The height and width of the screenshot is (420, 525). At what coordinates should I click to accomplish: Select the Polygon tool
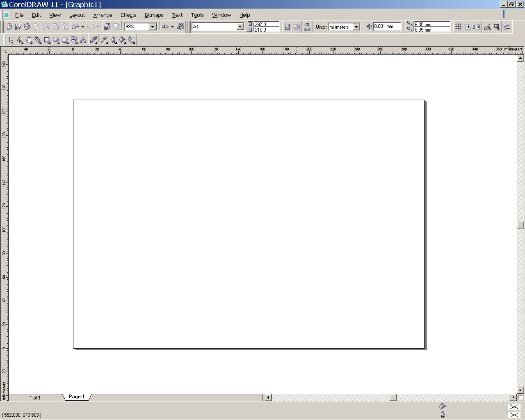tap(65, 40)
